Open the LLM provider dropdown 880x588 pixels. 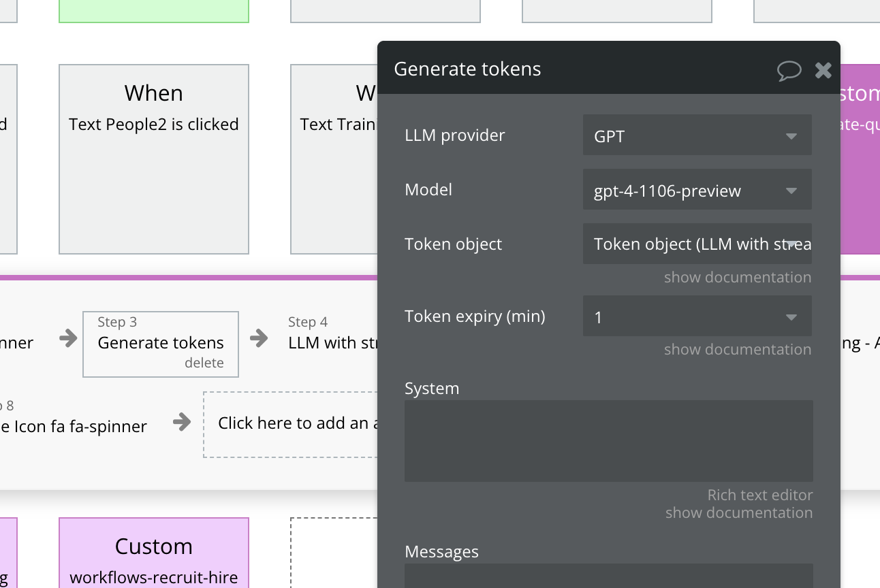(697, 135)
